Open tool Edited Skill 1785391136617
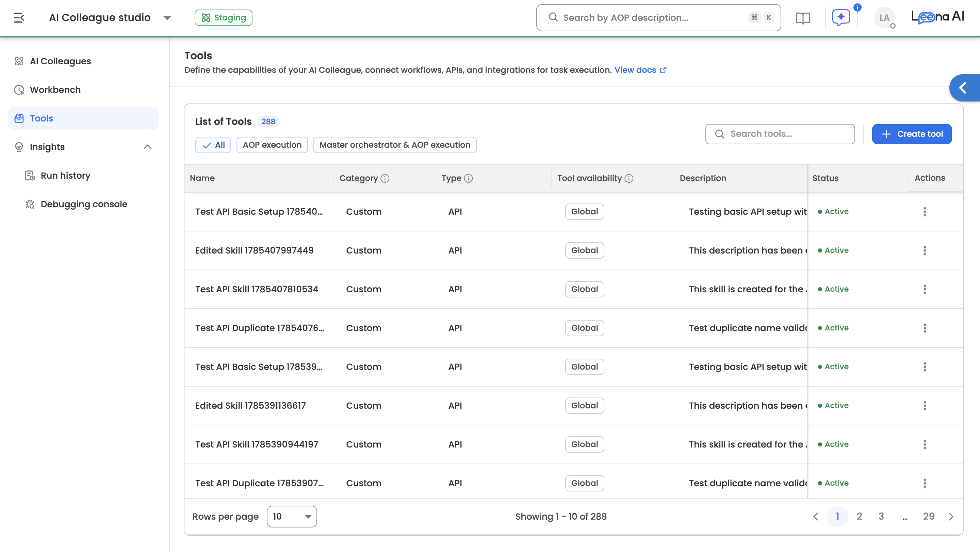The width and height of the screenshot is (980, 552). (250, 406)
